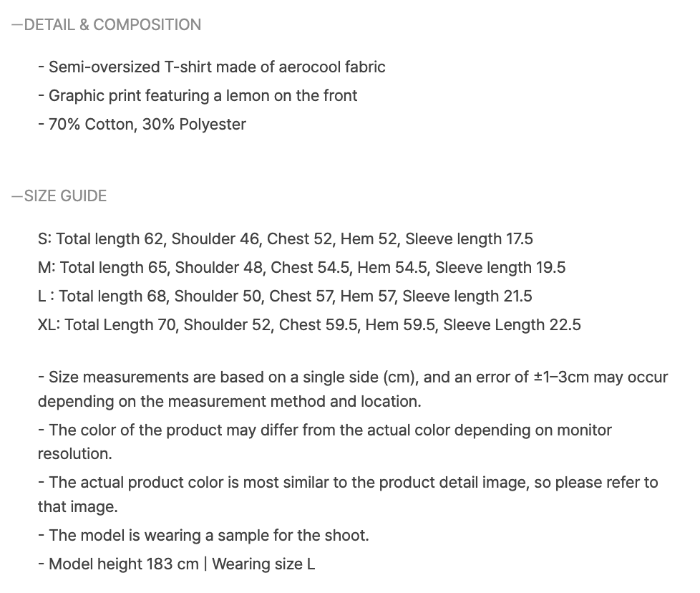Click the DETAIL & COMPOSITION heading
This screenshot has width=700, height=593.
click(106, 24)
